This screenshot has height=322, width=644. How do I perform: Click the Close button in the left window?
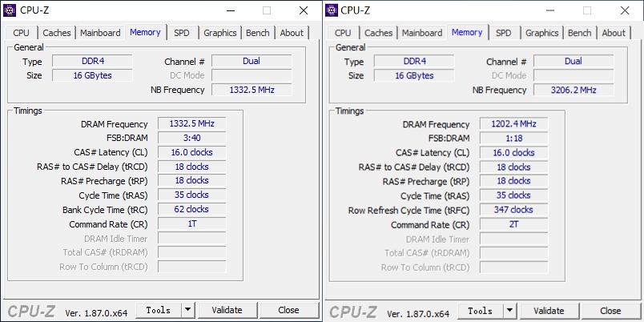pos(288,310)
